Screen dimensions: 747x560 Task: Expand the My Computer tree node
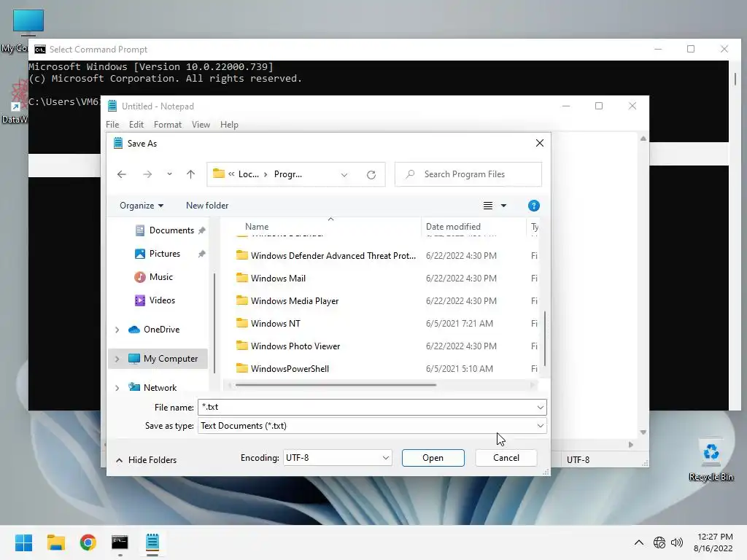click(x=117, y=359)
